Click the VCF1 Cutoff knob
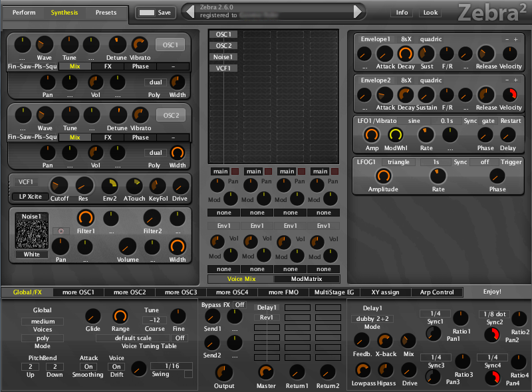The image size is (532, 392). click(x=59, y=185)
